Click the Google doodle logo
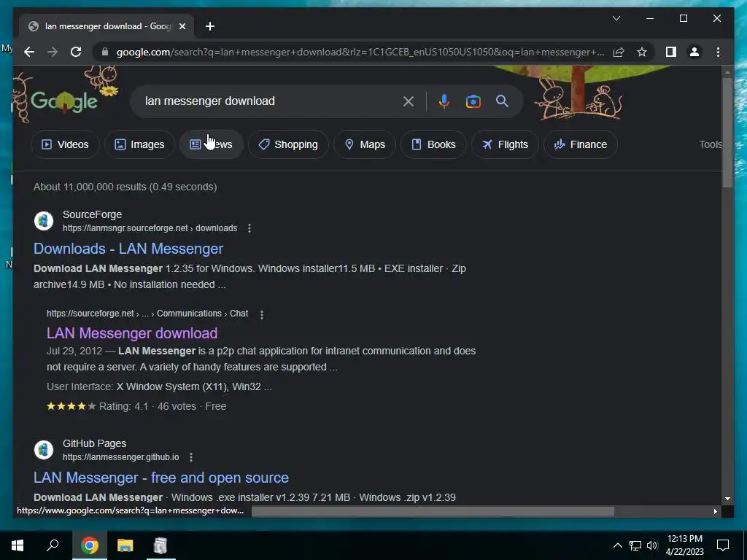 pyautogui.click(x=64, y=100)
